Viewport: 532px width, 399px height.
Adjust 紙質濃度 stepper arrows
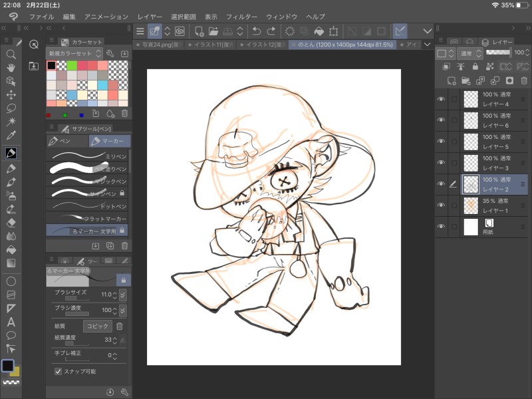[x=114, y=340]
